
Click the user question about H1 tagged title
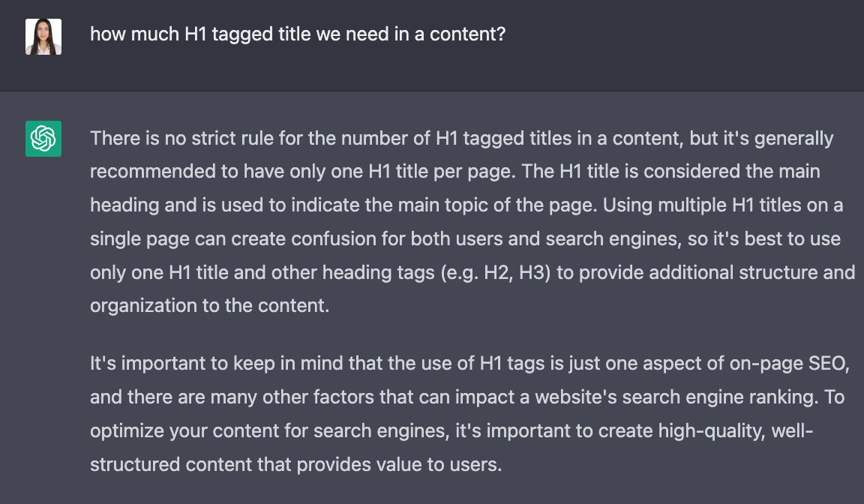point(298,34)
